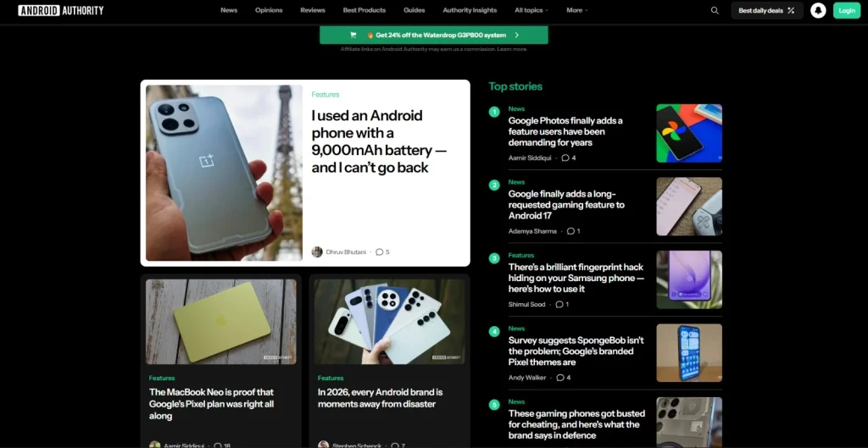Click the notification bell icon
868x448 pixels.
click(818, 10)
